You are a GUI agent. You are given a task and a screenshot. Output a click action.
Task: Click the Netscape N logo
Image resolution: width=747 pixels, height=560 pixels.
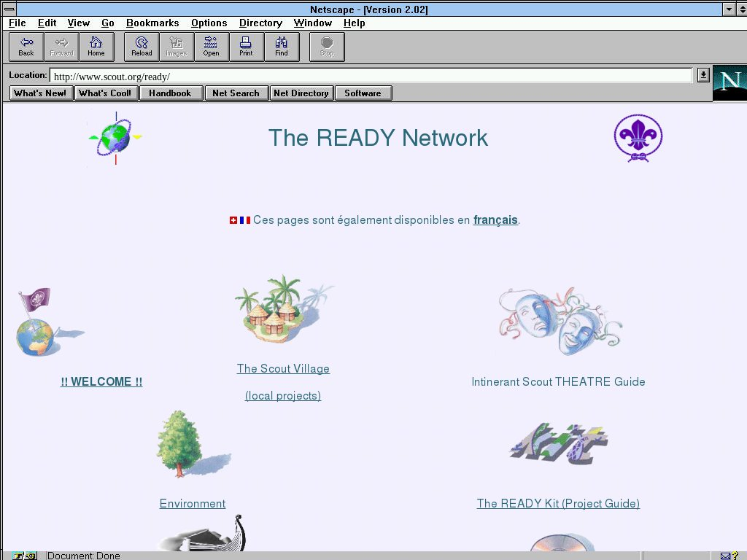point(729,82)
